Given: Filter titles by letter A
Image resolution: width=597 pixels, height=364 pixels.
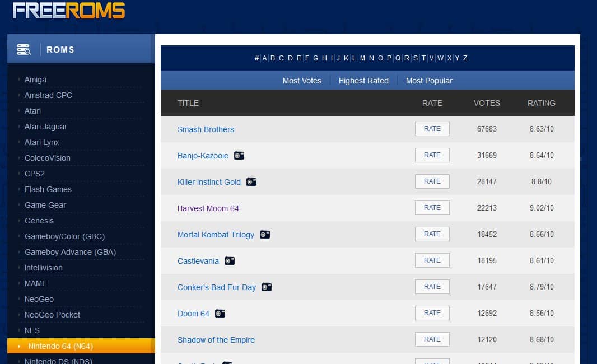Looking at the screenshot, I should tap(264, 58).
